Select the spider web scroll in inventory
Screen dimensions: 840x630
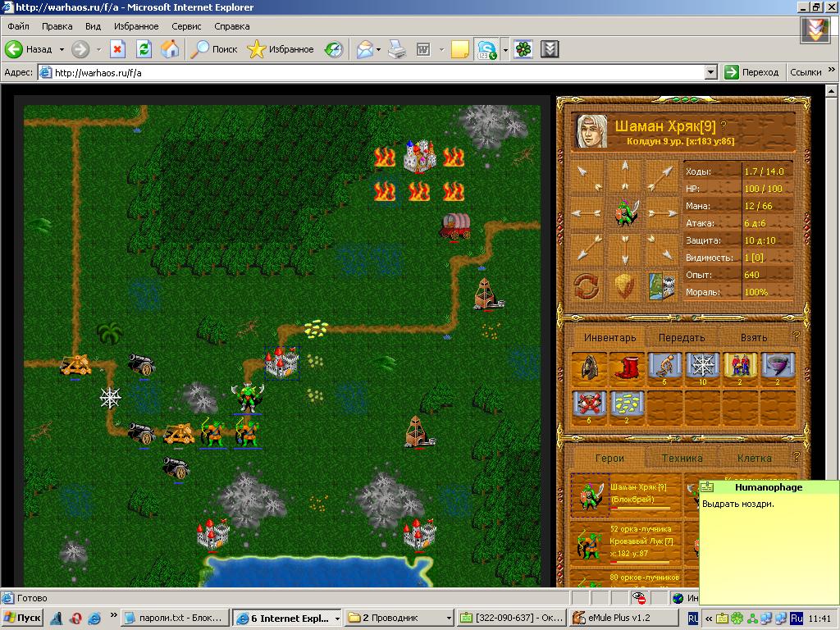[702, 367]
